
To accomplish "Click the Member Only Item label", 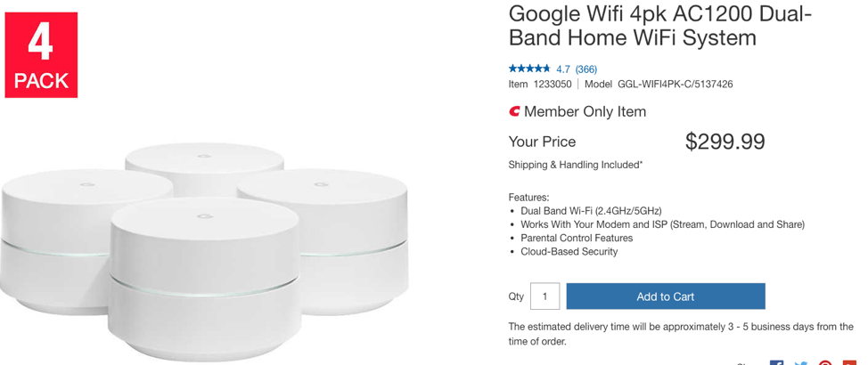I will (585, 112).
